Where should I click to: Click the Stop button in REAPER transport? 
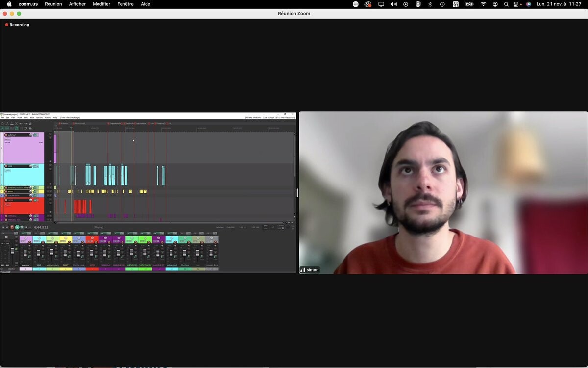(x=26, y=227)
